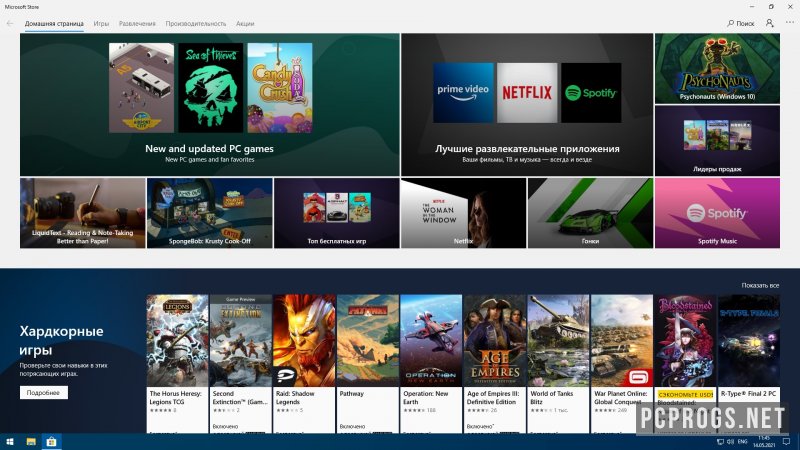Click the Microsoft Store taskbar icon
Image resolution: width=800 pixels, height=450 pixels.
coord(51,442)
